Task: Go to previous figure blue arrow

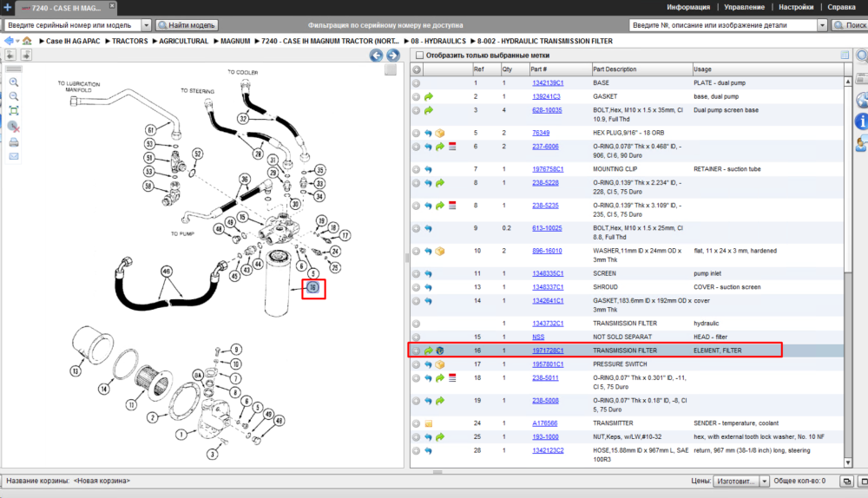Action: [x=377, y=56]
